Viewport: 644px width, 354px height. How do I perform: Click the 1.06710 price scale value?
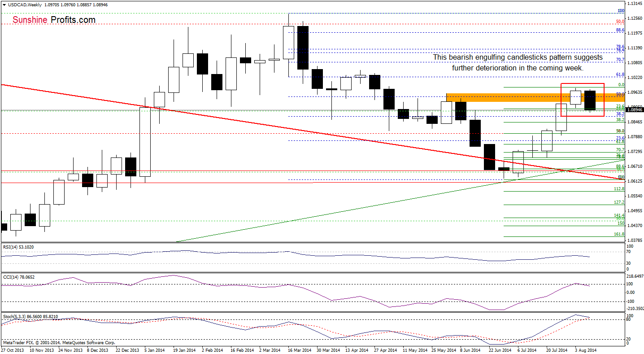pyautogui.click(x=635, y=166)
